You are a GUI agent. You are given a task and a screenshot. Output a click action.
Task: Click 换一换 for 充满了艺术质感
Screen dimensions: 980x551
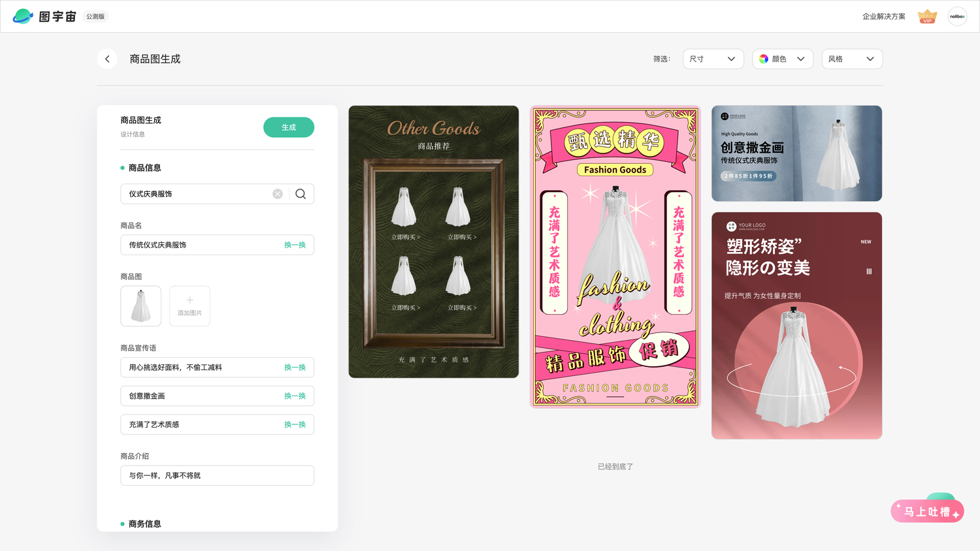295,424
